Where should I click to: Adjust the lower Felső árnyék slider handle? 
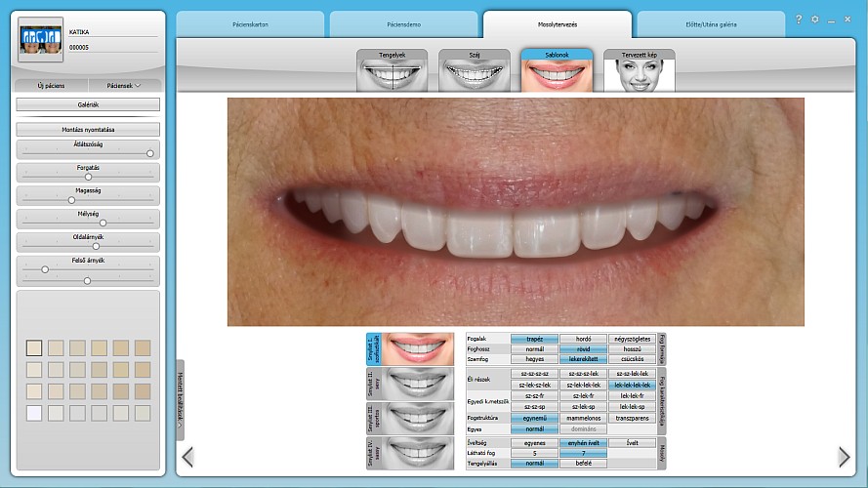click(x=87, y=281)
